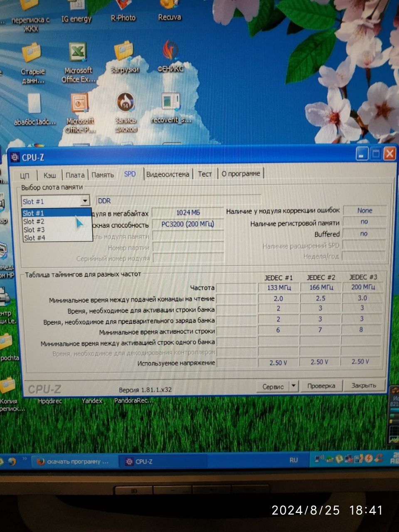Switch to the ЦП tab
The width and height of the screenshot is (399, 532).
(25, 175)
